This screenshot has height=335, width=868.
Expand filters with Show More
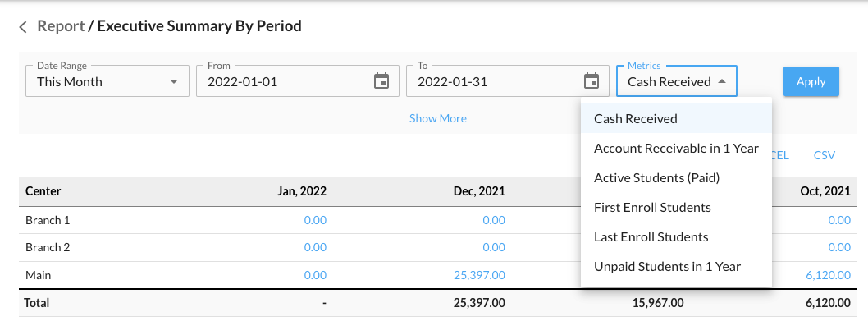click(x=438, y=118)
